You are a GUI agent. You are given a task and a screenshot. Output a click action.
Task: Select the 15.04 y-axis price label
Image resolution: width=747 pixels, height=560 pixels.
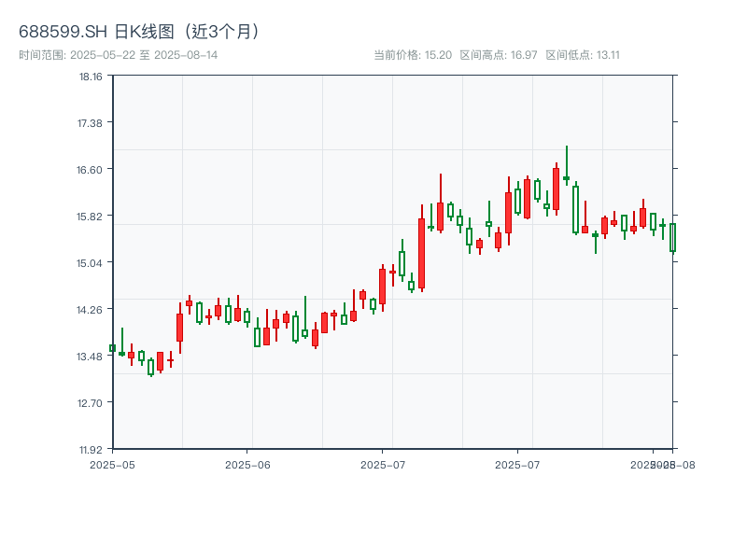tap(91, 262)
